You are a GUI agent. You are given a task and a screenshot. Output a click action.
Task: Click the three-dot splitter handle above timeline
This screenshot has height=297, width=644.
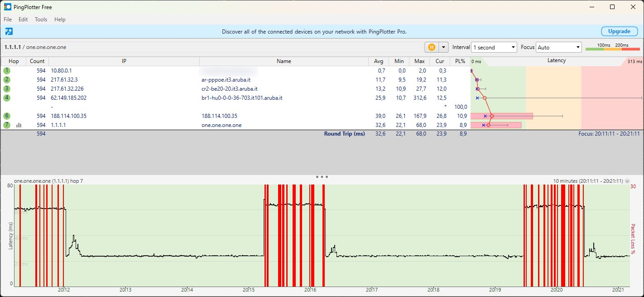[x=322, y=176]
